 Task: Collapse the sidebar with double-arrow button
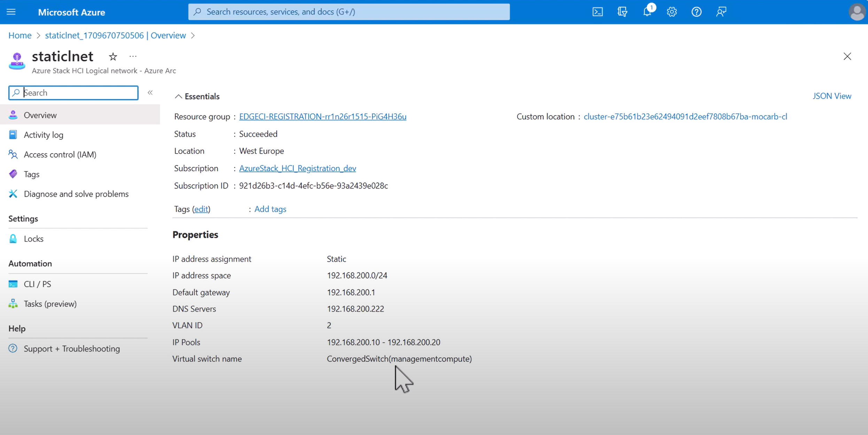click(150, 93)
